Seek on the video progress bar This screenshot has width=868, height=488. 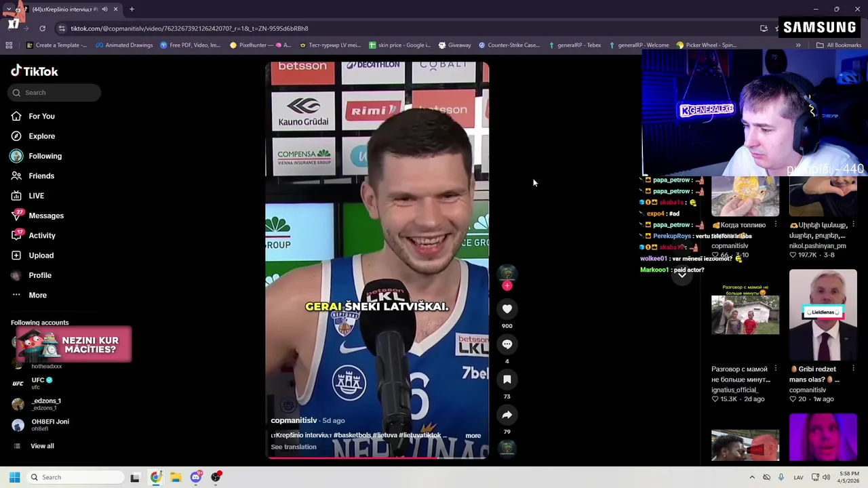tap(377, 458)
